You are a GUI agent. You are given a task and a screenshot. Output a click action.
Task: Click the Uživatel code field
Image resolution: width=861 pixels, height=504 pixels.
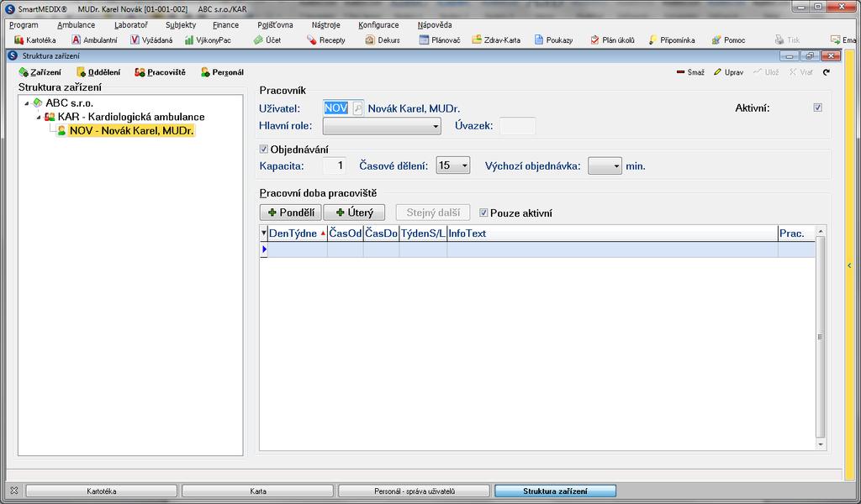pyautogui.click(x=336, y=108)
